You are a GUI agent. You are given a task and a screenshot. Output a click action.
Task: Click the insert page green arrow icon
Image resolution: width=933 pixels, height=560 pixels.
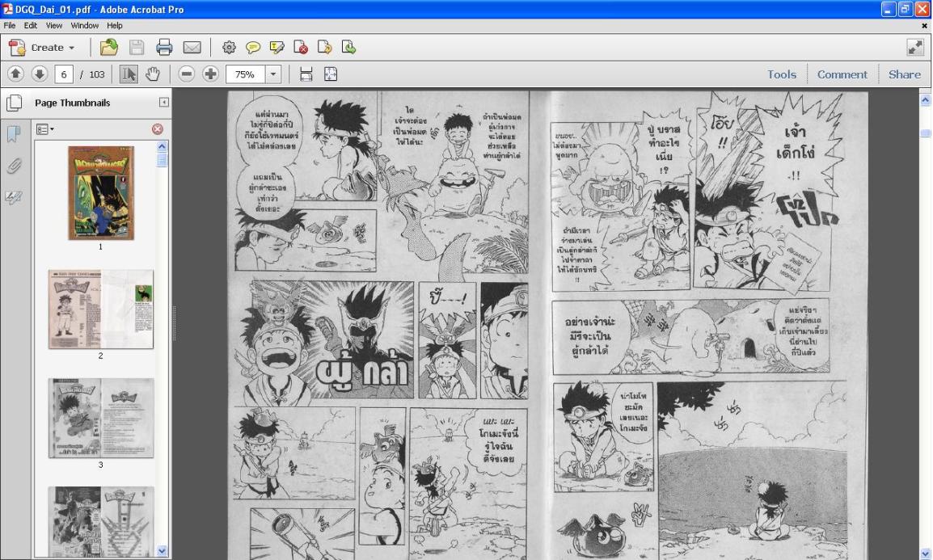348,48
